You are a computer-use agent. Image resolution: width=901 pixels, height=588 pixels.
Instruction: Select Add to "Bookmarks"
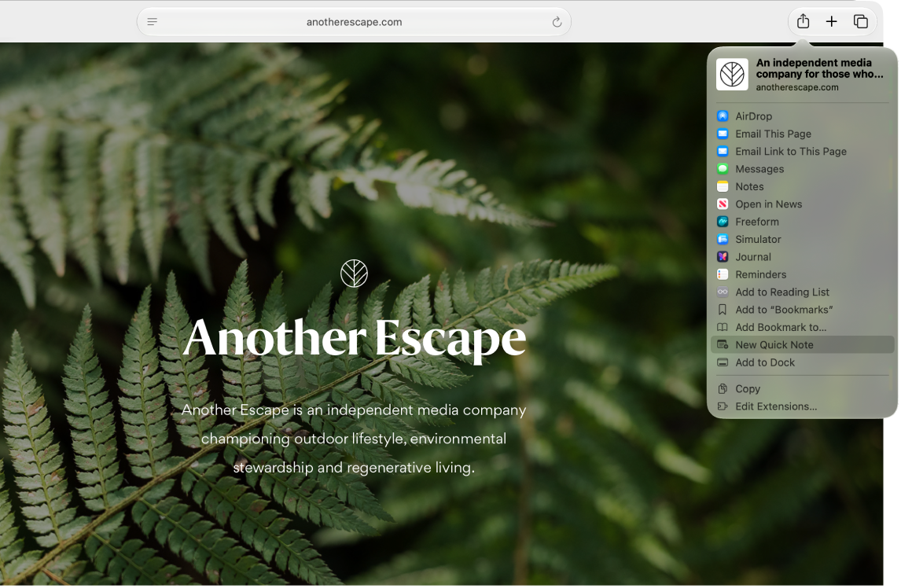pyautogui.click(x=804, y=310)
